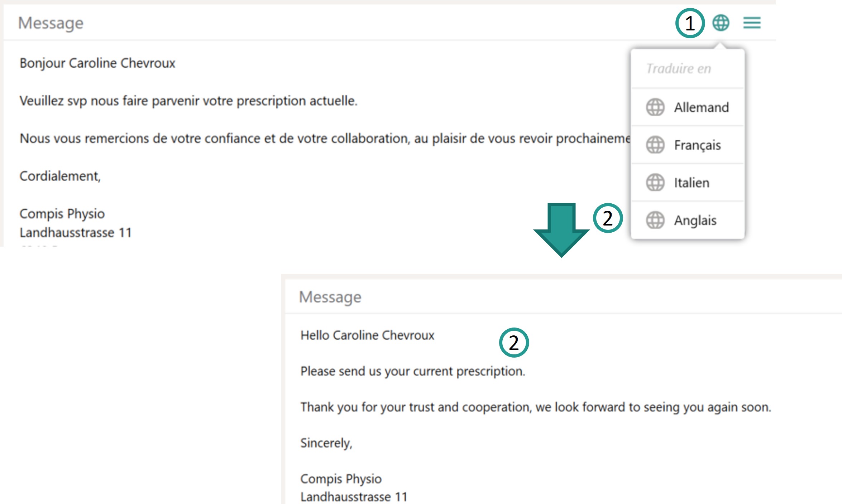Screen dimensions: 842x504
Task: Click the globe icon beside Allemand
Action: coord(655,107)
